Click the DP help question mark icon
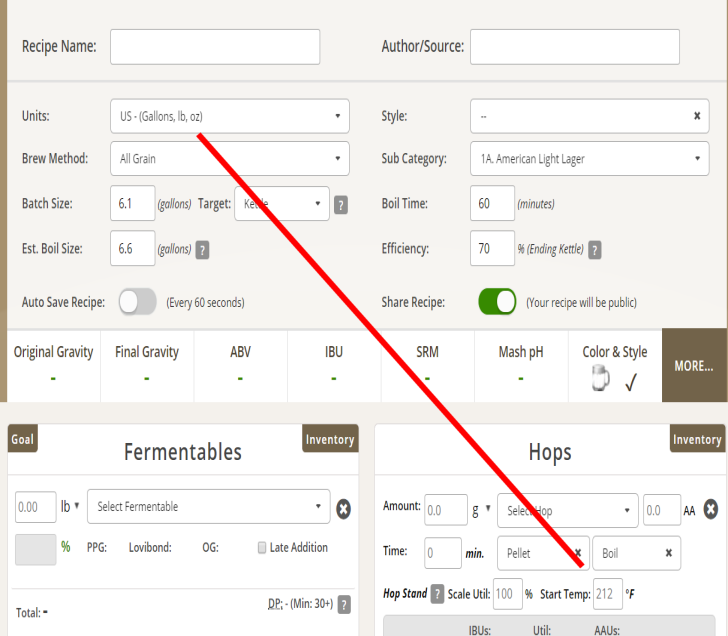Image resolution: width=728 pixels, height=636 pixels. (x=344, y=604)
